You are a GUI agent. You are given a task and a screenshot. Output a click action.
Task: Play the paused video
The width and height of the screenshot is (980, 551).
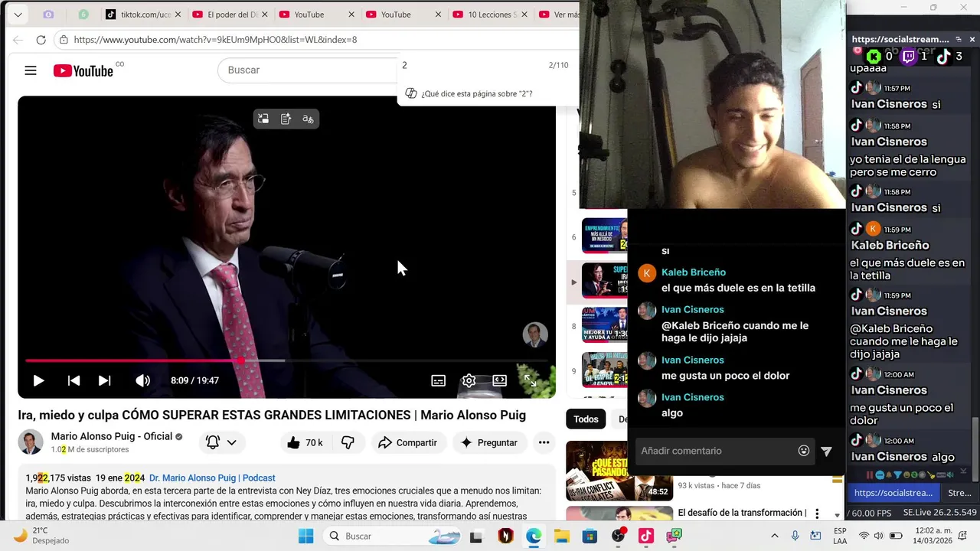[x=38, y=380]
